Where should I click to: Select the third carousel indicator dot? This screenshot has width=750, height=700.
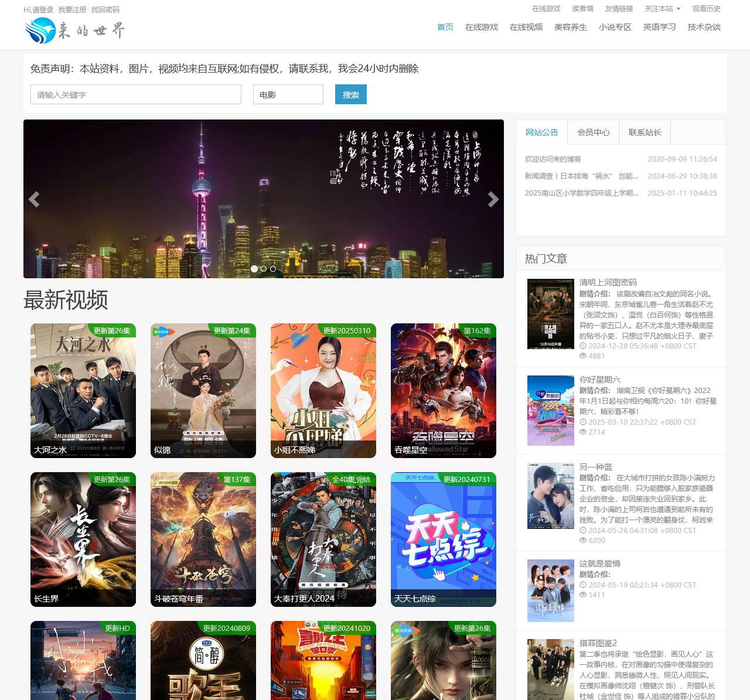(273, 269)
